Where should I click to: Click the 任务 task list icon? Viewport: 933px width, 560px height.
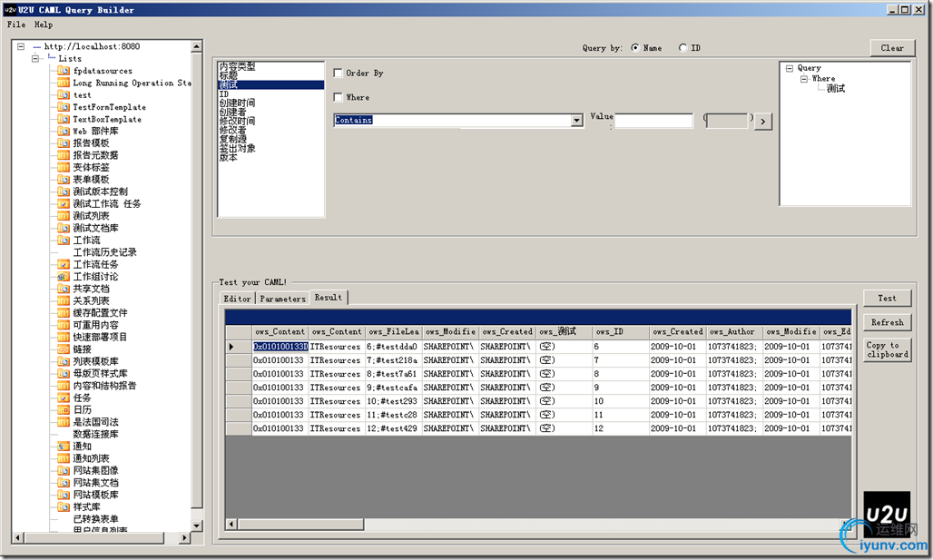click(64, 398)
